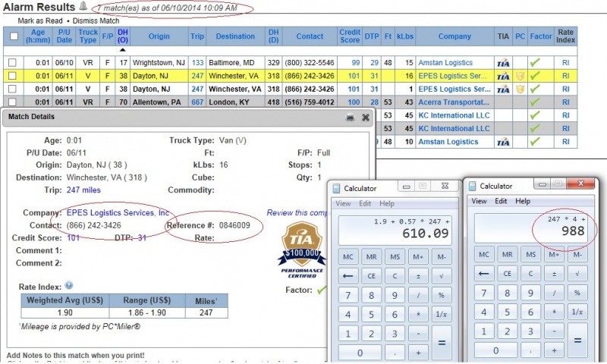Image resolution: width=607 pixels, height=364 pixels.
Task: Open the Rate Index help icon
Action: 69,285
